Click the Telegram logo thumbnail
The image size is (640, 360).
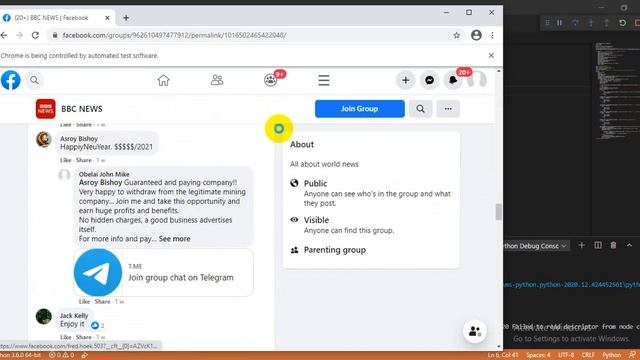coord(98,272)
